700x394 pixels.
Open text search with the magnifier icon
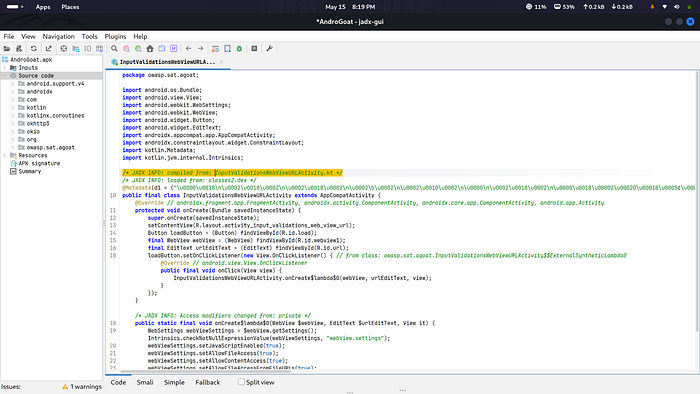click(x=114, y=49)
